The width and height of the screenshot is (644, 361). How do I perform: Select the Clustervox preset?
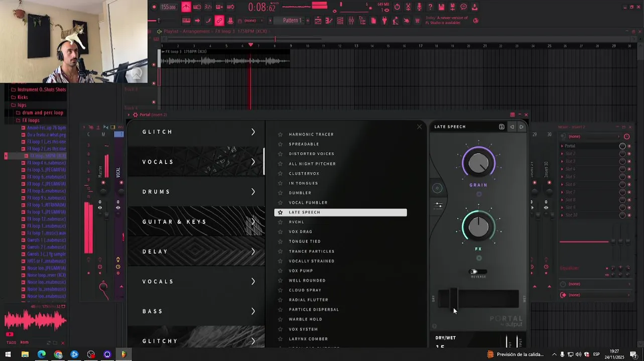point(304,173)
